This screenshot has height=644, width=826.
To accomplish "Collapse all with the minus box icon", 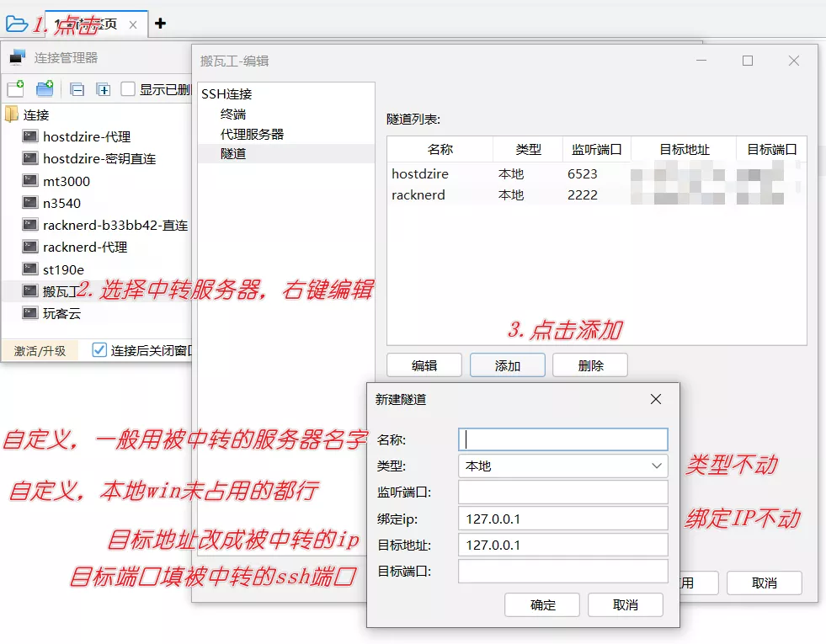I will (x=77, y=89).
